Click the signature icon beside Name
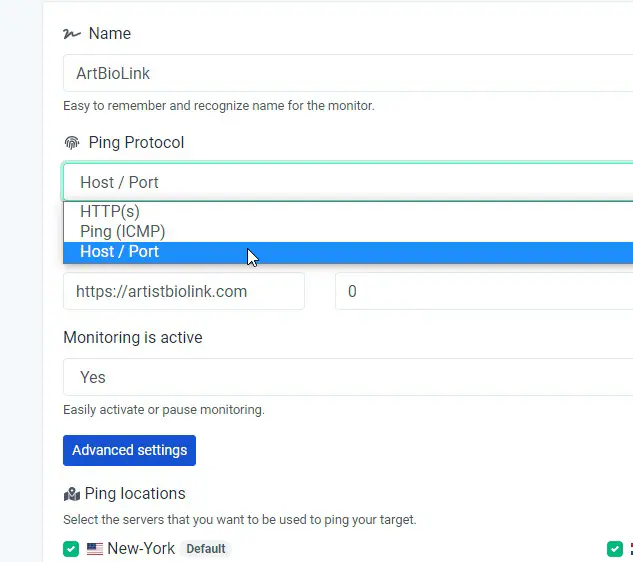Viewport: 633px width, 562px height. [71, 34]
